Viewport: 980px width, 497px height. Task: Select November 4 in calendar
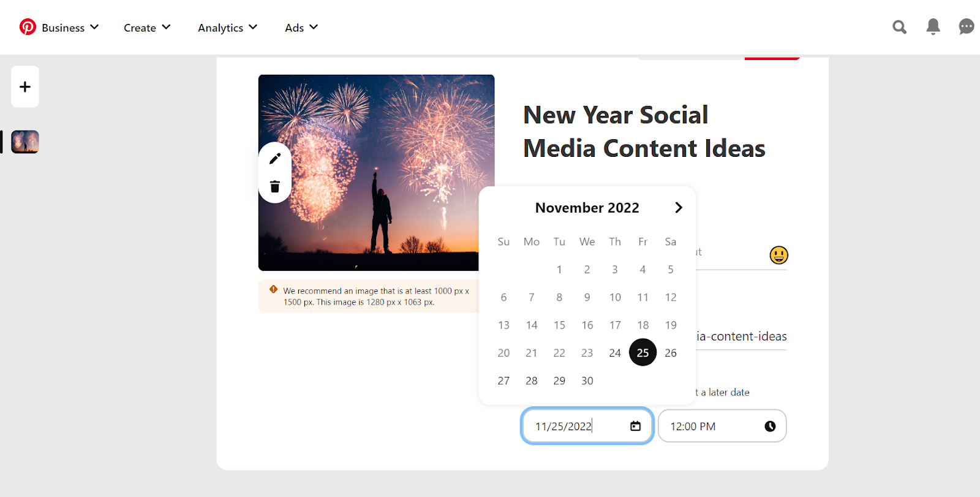[x=643, y=270]
